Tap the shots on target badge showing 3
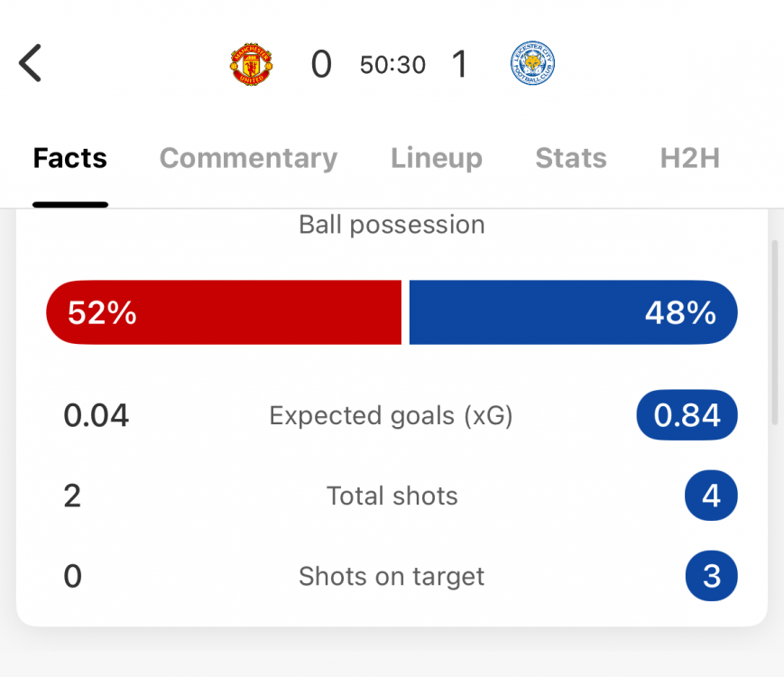This screenshot has height=677, width=784. [711, 576]
